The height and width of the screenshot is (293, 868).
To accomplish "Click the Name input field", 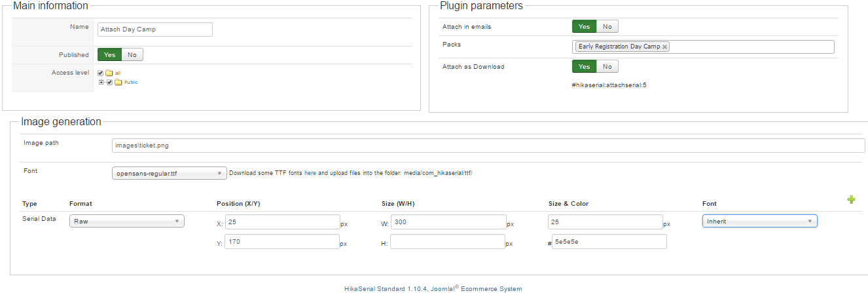I will coord(155,29).
